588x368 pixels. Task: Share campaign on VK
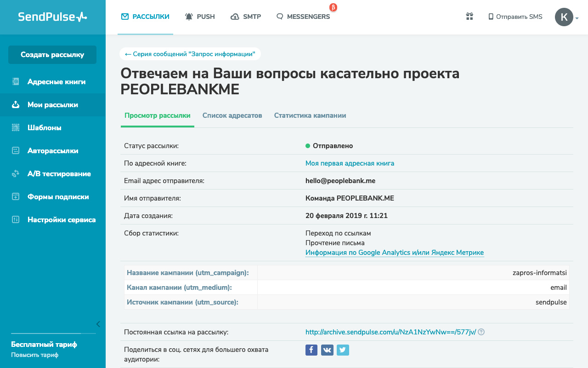point(327,350)
